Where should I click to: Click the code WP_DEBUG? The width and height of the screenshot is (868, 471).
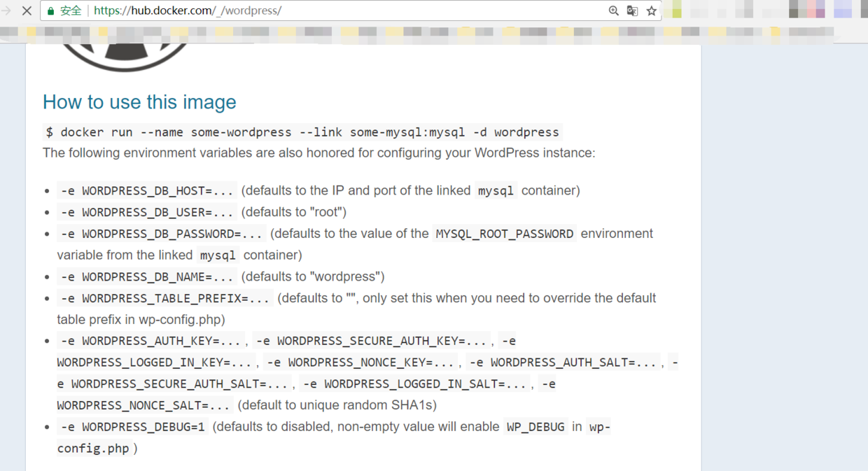coord(535,427)
